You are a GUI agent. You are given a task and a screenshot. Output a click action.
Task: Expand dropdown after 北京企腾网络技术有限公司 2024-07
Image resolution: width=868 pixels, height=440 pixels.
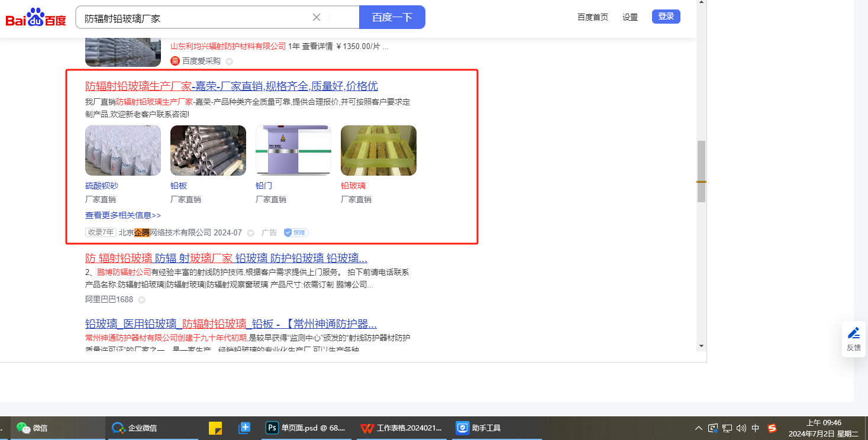pyautogui.click(x=250, y=233)
